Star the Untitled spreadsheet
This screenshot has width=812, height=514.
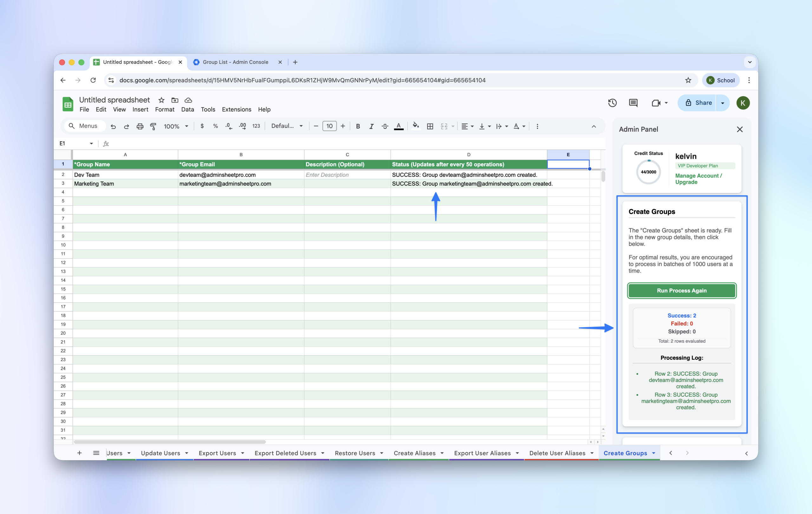click(161, 100)
